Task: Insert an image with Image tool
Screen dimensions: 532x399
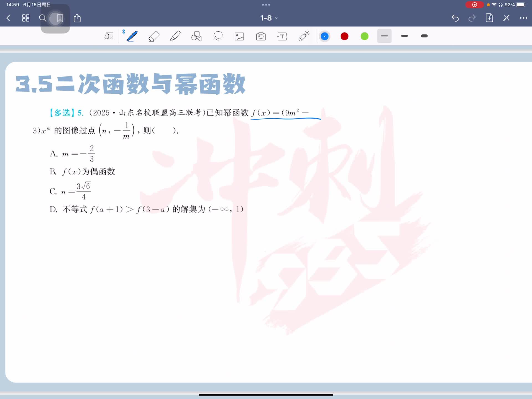Action: (x=239, y=36)
